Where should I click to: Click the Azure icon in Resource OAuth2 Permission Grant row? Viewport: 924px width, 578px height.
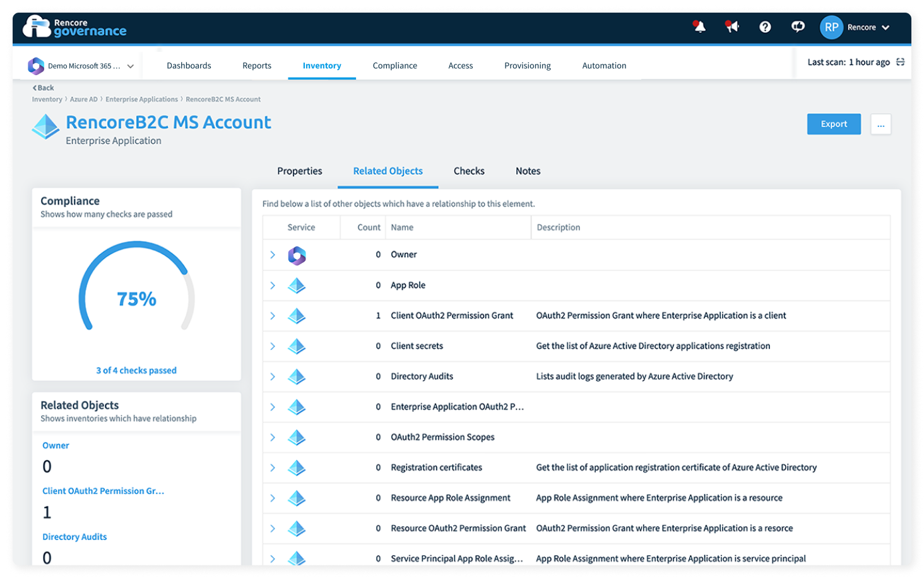pyautogui.click(x=297, y=528)
